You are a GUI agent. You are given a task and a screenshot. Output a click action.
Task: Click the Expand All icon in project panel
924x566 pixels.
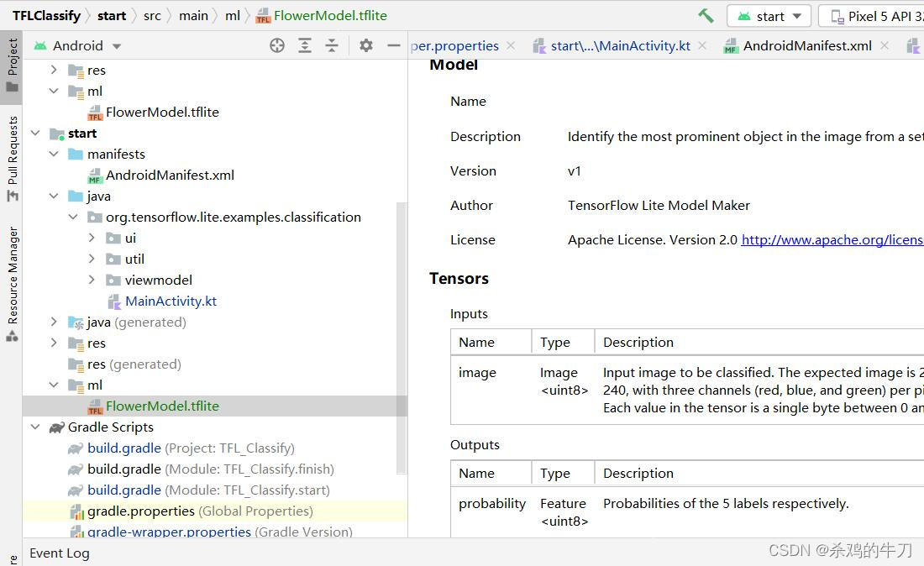tap(305, 45)
